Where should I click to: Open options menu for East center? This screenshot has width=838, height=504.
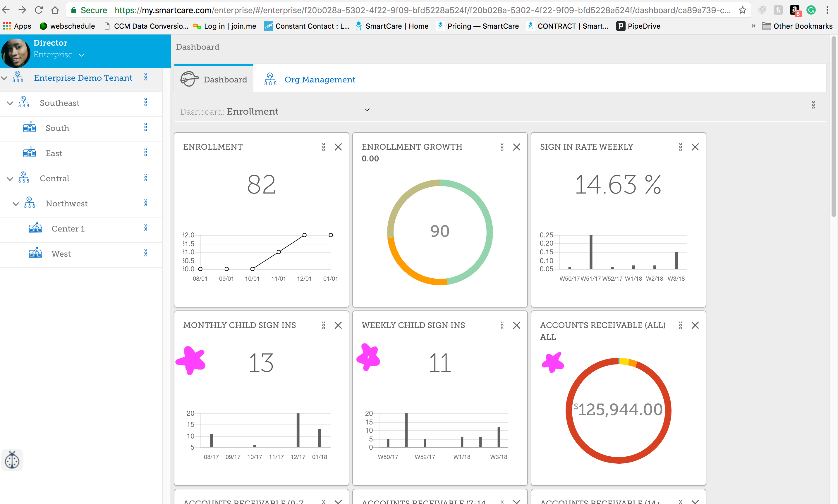point(146,153)
